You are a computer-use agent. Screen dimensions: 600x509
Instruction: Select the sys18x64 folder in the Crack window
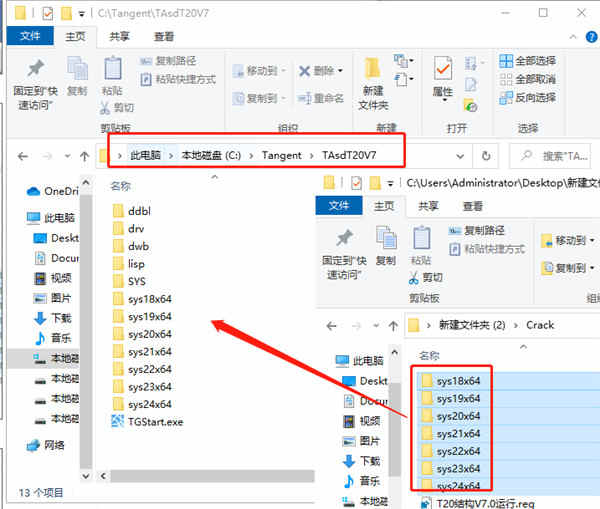click(451, 381)
